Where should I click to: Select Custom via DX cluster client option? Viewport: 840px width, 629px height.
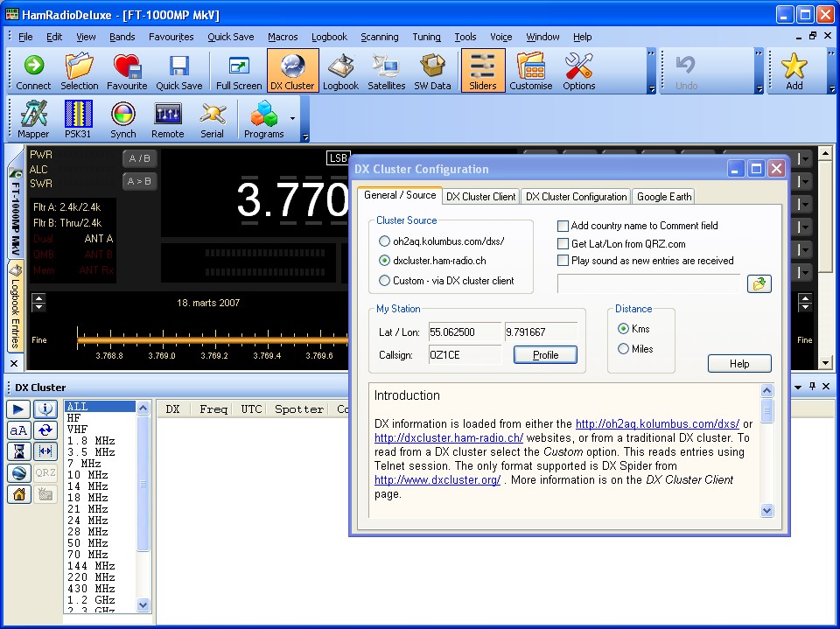pyautogui.click(x=385, y=280)
